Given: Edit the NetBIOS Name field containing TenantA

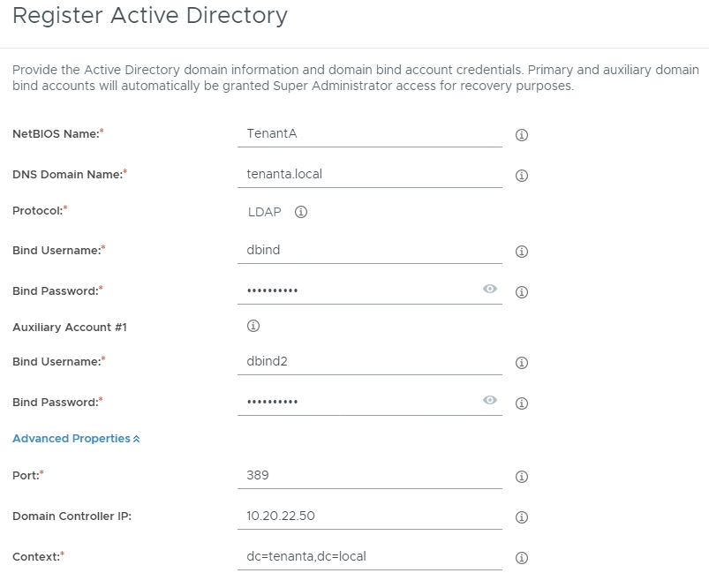Looking at the screenshot, I should click(x=369, y=134).
